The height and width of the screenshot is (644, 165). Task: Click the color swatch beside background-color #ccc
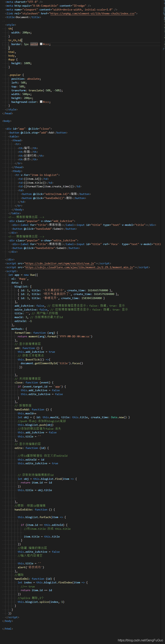[x=41, y=102]
